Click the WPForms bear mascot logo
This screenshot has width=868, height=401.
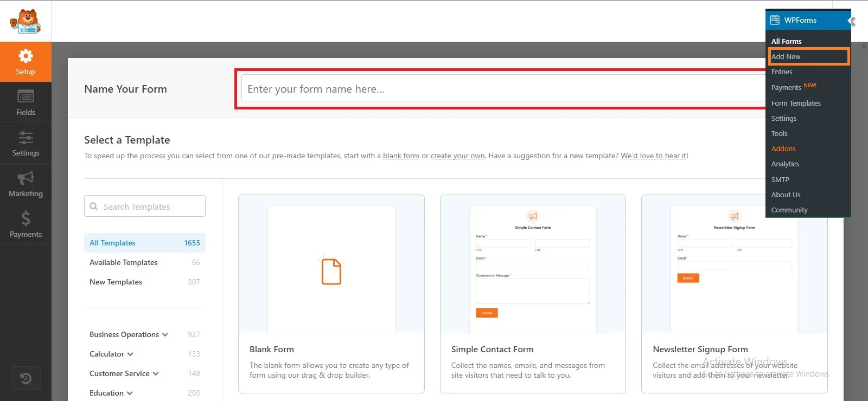[x=25, y=21]
